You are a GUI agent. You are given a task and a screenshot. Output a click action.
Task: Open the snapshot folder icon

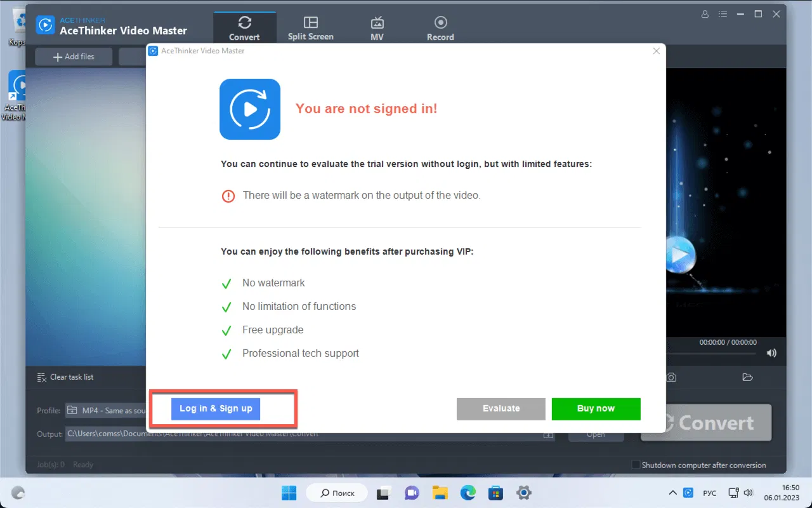coord(747,377)
